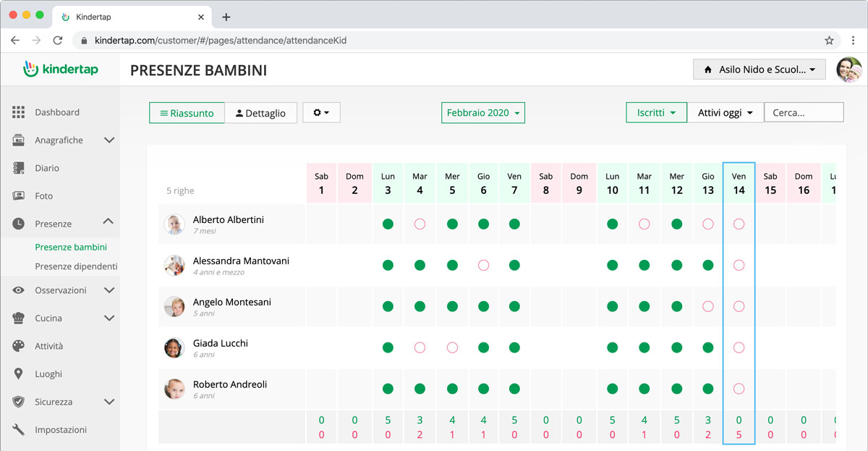Click the Attività palette icon

(19, 346)
